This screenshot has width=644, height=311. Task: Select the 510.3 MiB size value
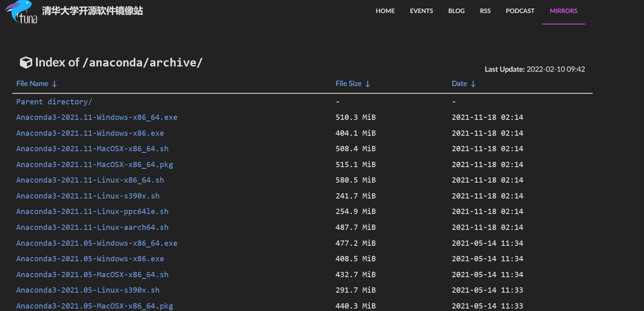[x=356, y=117]
